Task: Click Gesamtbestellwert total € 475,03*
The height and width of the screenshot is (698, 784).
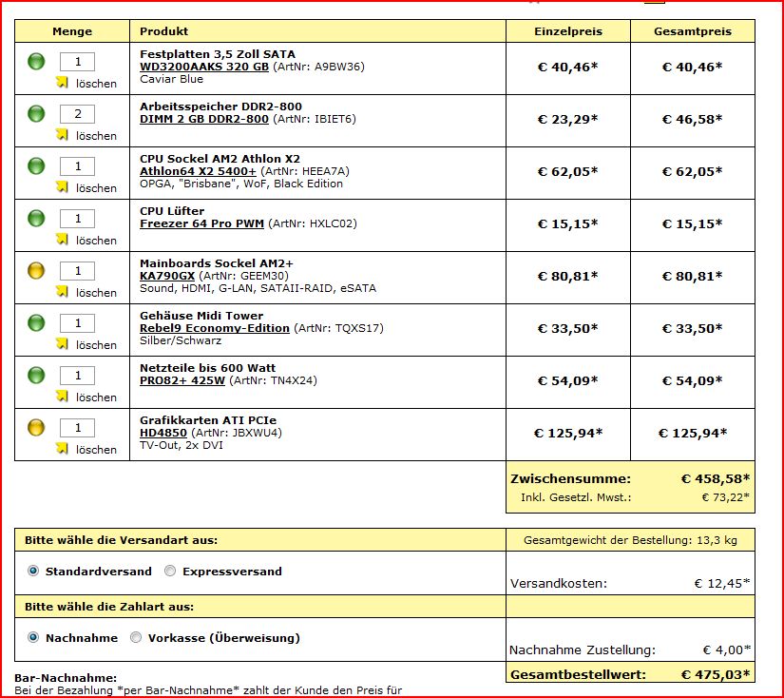Action: point(716,674)
